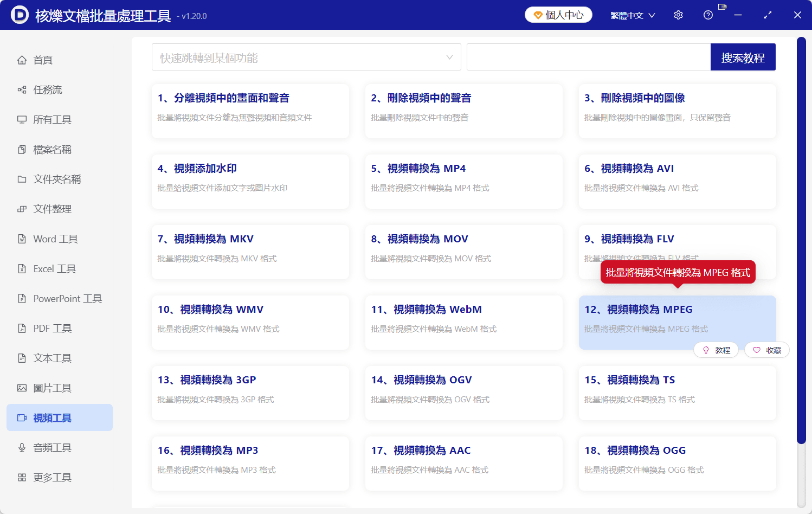Click the 音頻工具 microphone icon
The height and width of the screenshot is (514, 812).
click(x=22, y=448)
